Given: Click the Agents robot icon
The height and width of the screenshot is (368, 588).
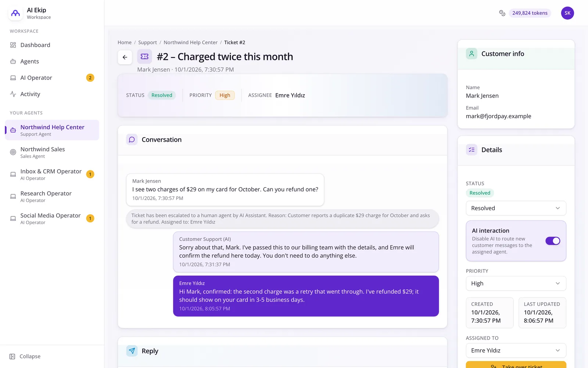Looking at the screenshot, I should 13,61.
